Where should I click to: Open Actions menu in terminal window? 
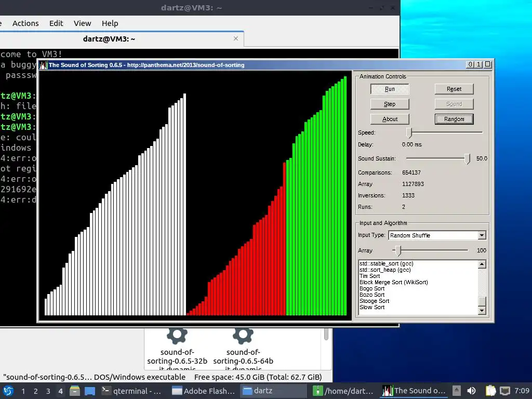coord(25,23)
